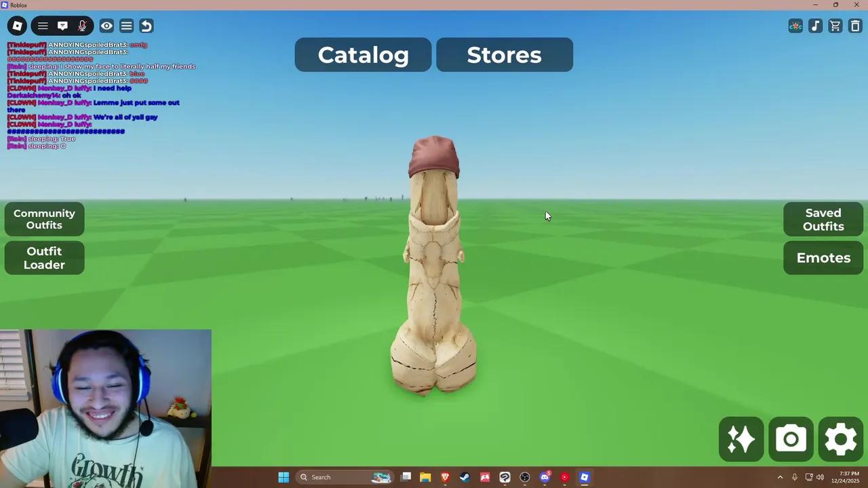
Task: Open the Catalog
Action: (x=363, y=54)
